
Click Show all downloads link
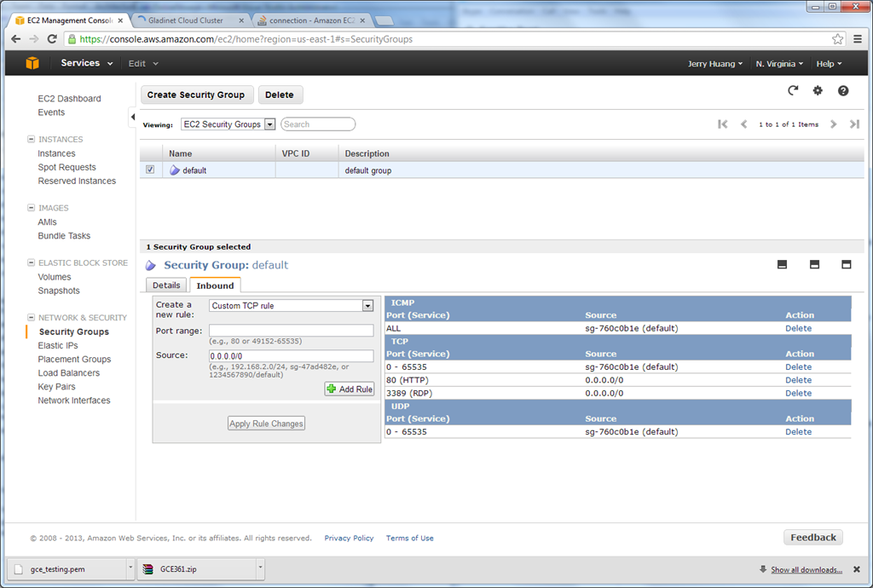pos(807,569)
